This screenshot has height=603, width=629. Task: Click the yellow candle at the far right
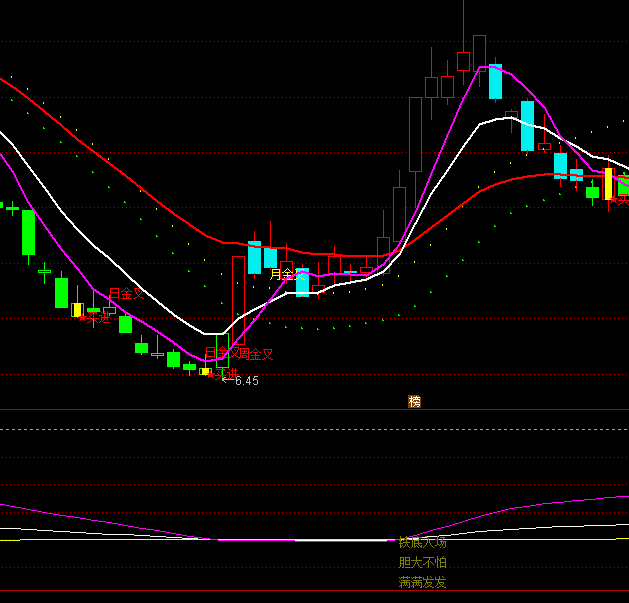point(608,184)
